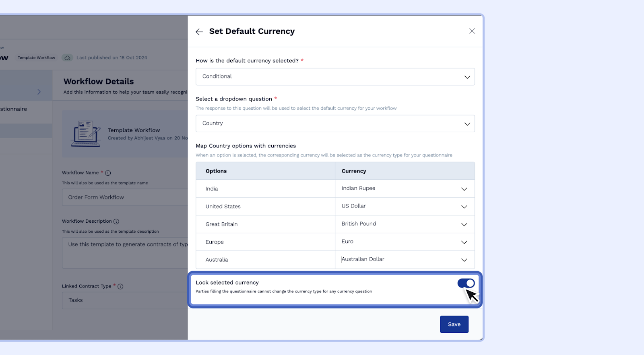
Task: Expand the sidebar chevron arrow
Action: pyautogui.click(x=39, y=92)
